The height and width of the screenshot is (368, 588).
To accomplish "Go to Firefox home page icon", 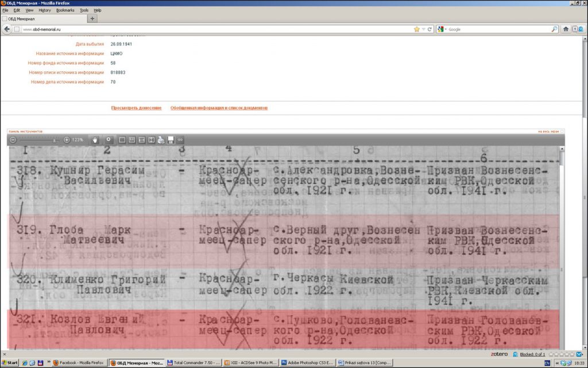I will pyautogui.click(x=566, y=29).
